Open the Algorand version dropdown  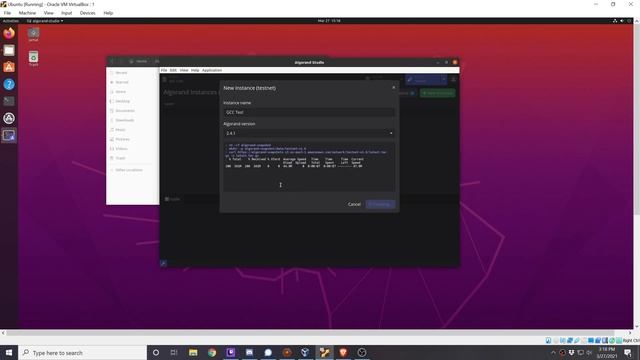click(x=309, y=133)
